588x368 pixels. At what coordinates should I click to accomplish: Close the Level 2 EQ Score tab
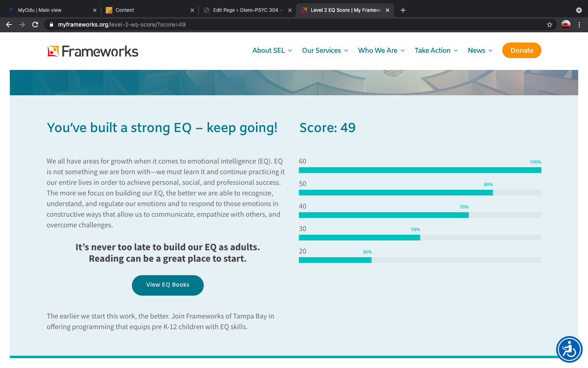coord(388,10)
